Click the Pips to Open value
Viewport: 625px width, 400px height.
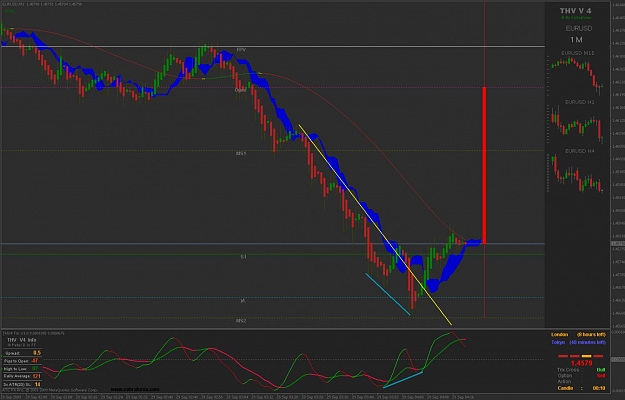[35, 361]
